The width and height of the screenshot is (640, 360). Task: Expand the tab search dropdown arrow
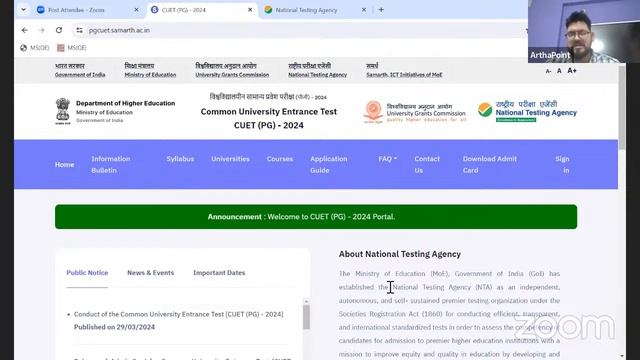(x=24, y=10)
